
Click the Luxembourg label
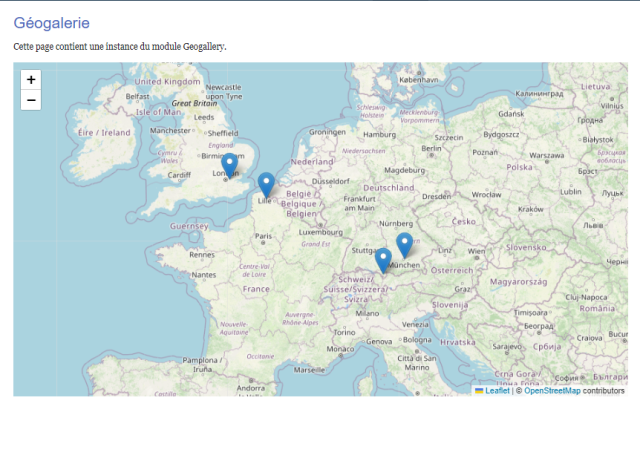pos(320,232)
